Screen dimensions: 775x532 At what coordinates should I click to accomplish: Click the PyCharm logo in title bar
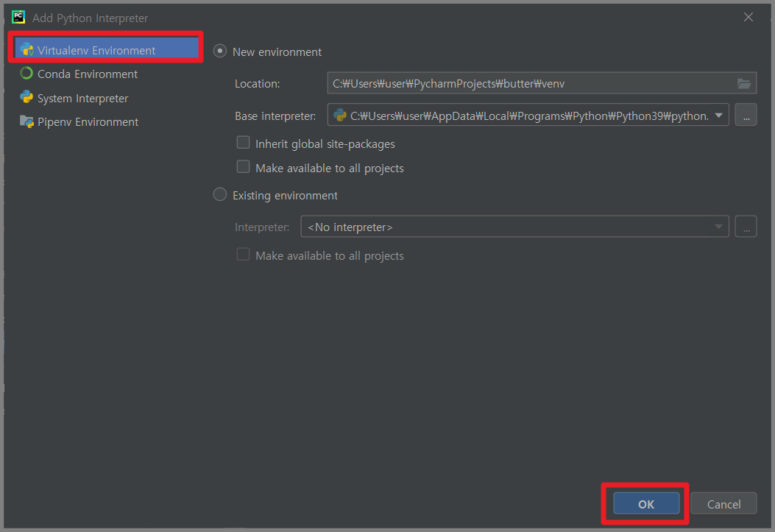pos(18,17)
